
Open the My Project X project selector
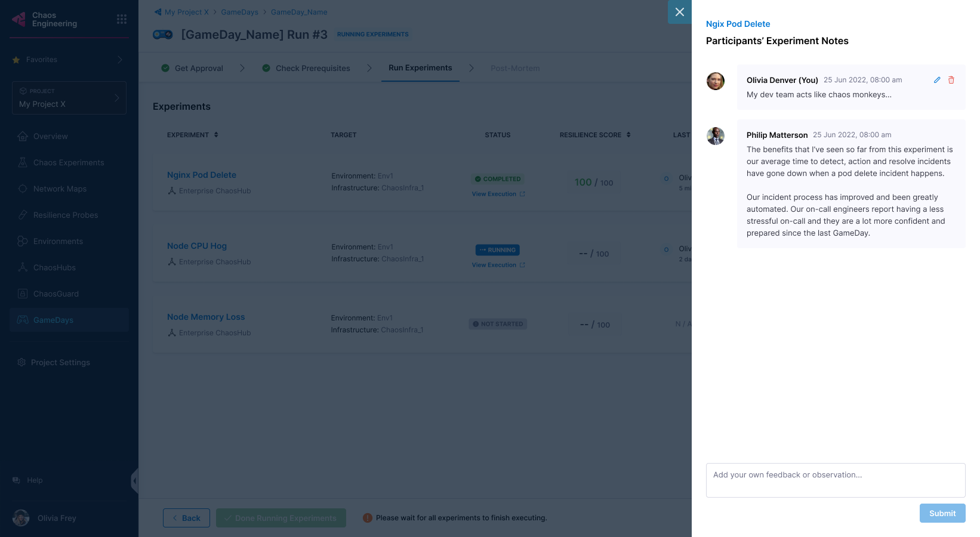point(69,98)
